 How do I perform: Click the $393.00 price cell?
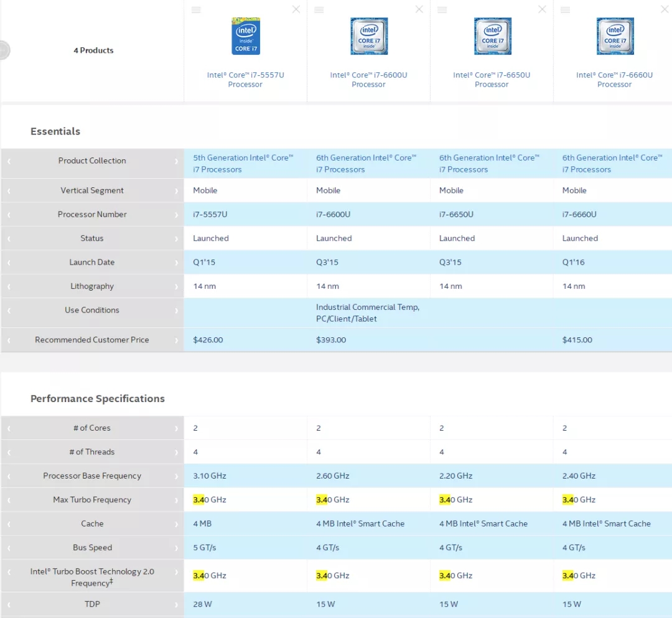331,340
